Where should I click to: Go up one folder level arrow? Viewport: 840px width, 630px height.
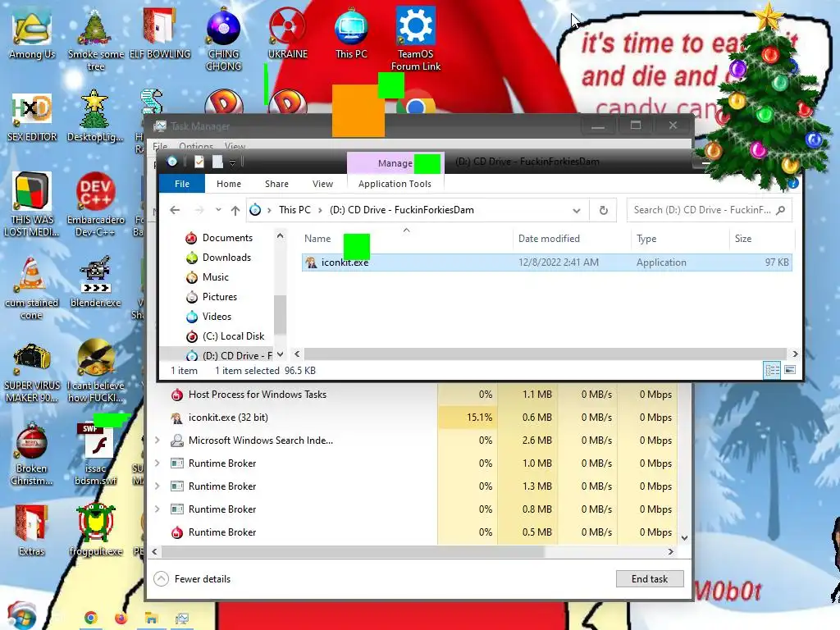pyautogui.click(x=235, y=210)
